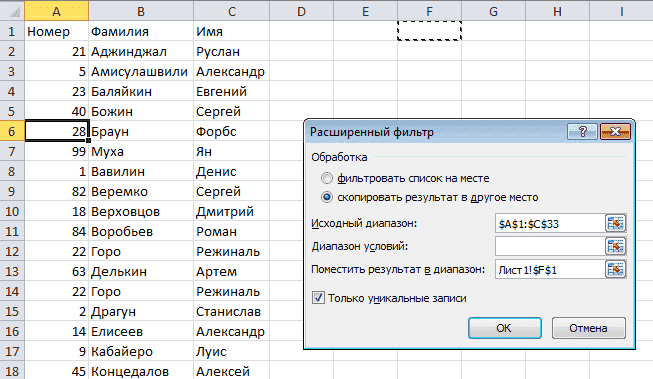The height and width of the screenshot is (379, 653).
Task: Select column C header
Action: tap(232, 11)
